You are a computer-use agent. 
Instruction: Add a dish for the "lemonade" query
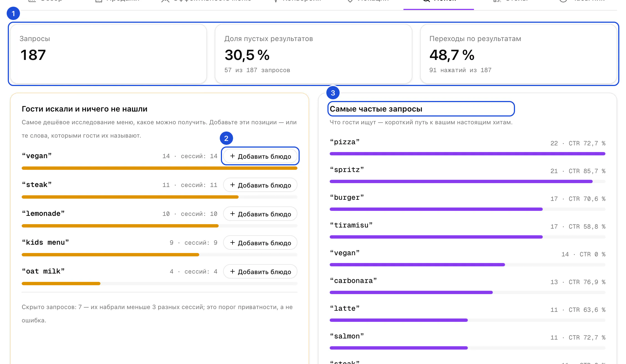pyautogui.click(x=260, y=214)
